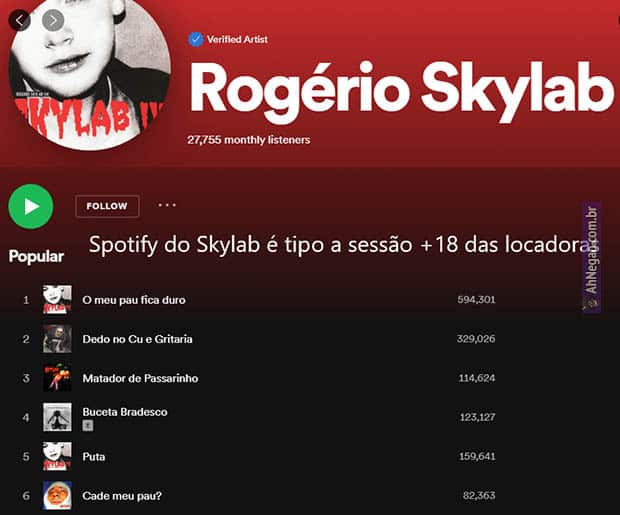Click the cover art for Puta
The width and height of the screenshot is (620, 515).
[x=57, y=456]
